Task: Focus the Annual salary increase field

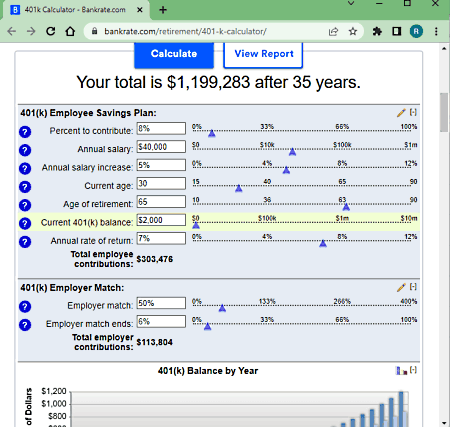Action: tap(161, 165)
